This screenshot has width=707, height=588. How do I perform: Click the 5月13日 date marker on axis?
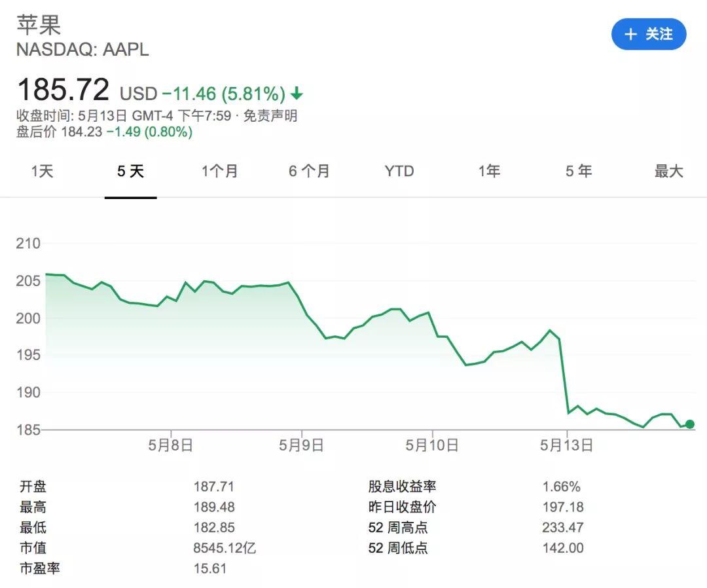567,445
